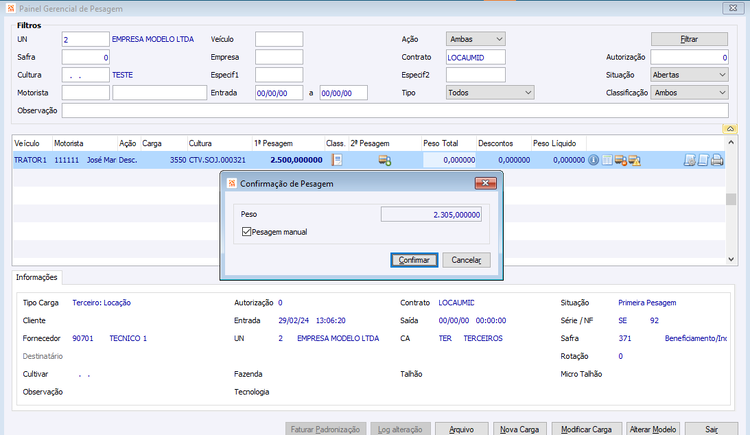Click second weighing truck icon with green plus
This screenshot has width=750, height=435.
(x=385, y=160)
